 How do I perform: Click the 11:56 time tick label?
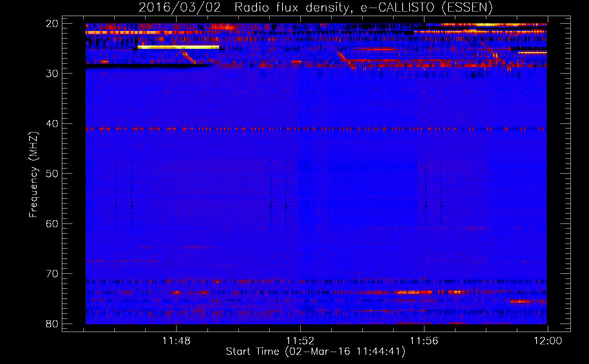click(x=424, y=341)
